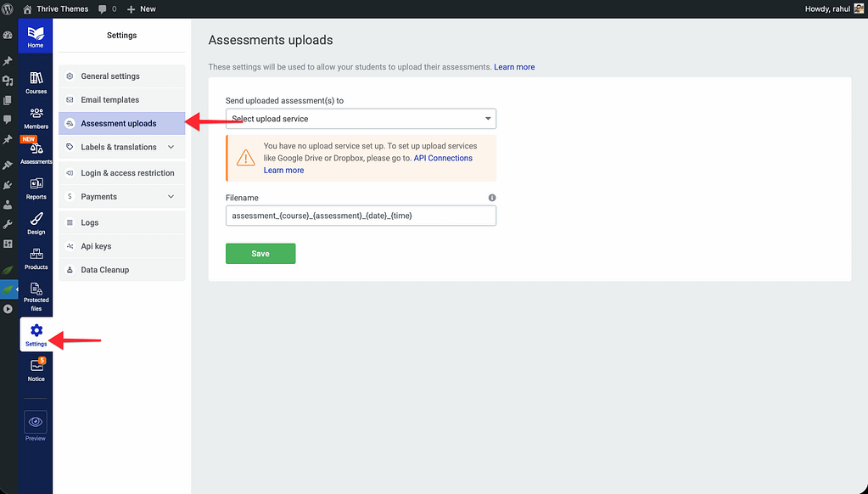This screenshot has height=494, width=868.
Task: Open Protected files section
Action: [36, 294]
